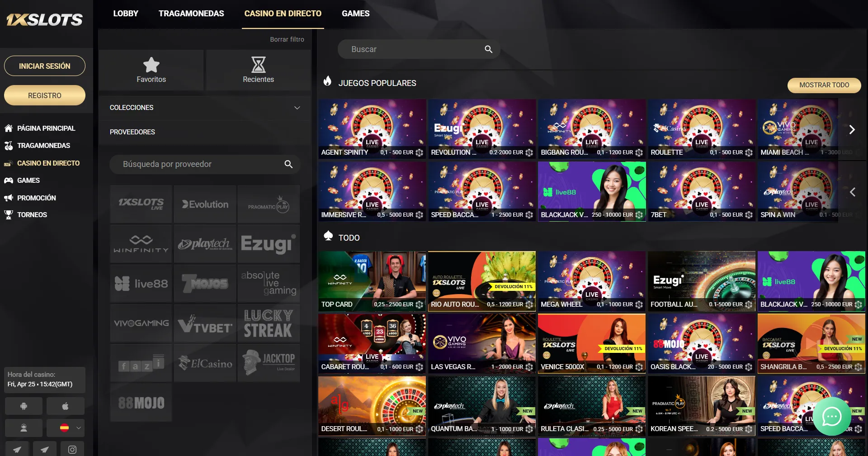Click the flame icon beside Juegos Populares
Screen dimensions: 868x456
pos(327,81)
